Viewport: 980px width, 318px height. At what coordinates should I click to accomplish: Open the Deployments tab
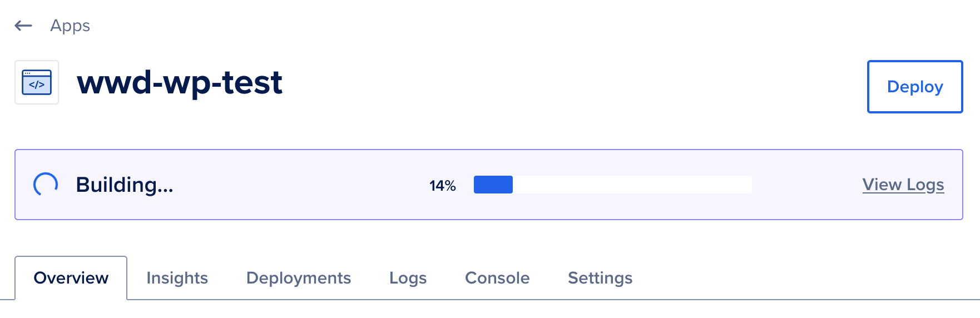pyautogui.click(x=299, y=278)
